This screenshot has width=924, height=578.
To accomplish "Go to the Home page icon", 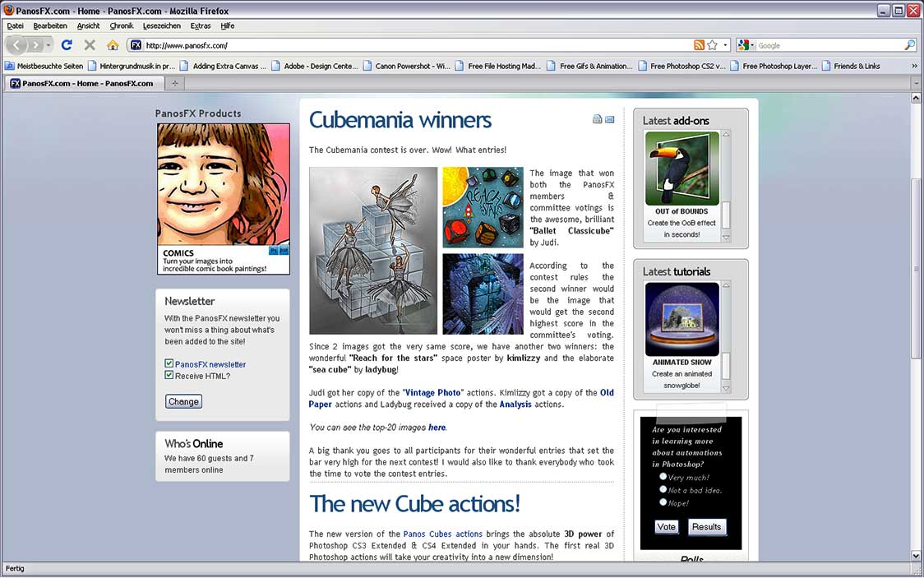I will 113,44.
